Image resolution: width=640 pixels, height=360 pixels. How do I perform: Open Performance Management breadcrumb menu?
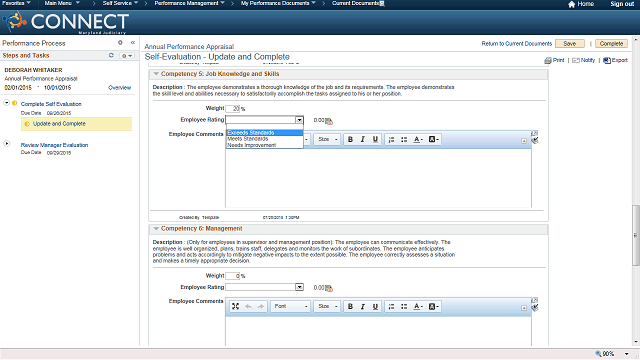[189, 3]
